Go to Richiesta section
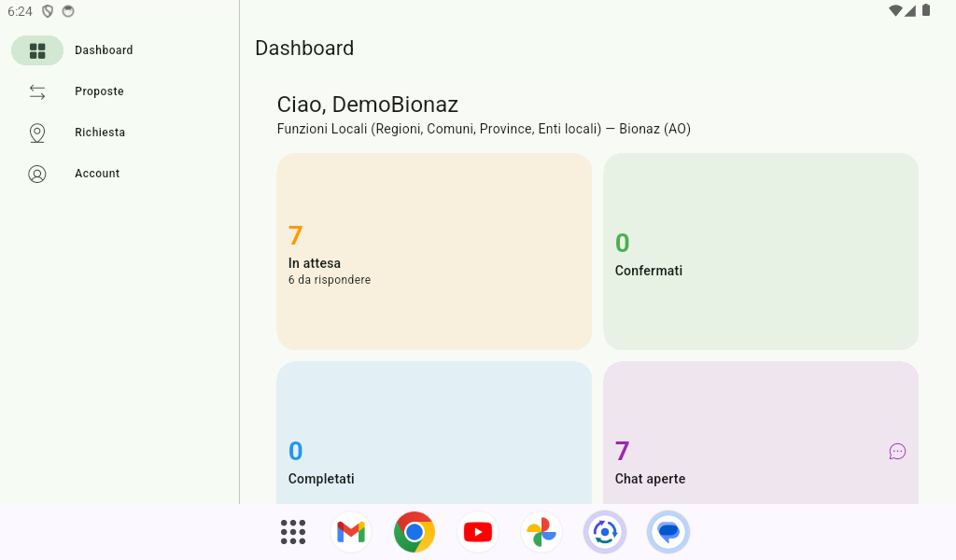The width and height of the screenshot is (956, 560). point(119,133)
